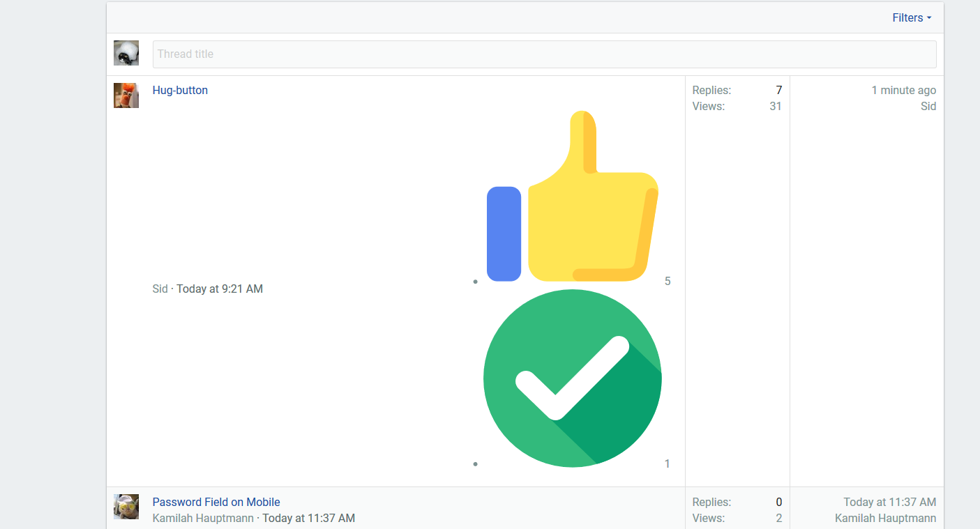Viewport: 980px width, 529px height.
Task: Open Sid's profile from the thread start line
Action: point(160,289)
